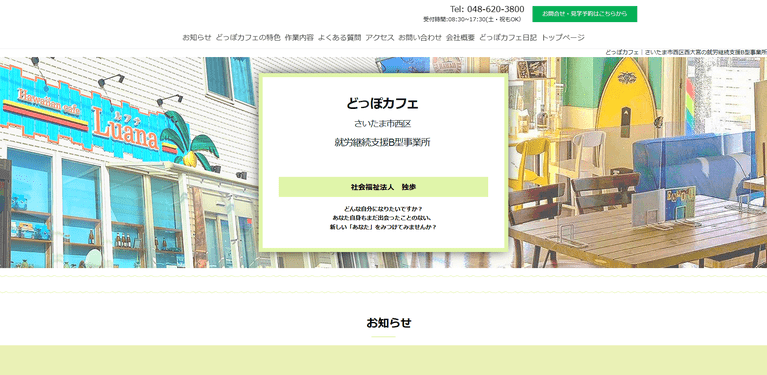Screen dimensions: 767x375
Task: Click the 新しい「あなた」をみつけてみませんか? line
Action: coord(383,227)
